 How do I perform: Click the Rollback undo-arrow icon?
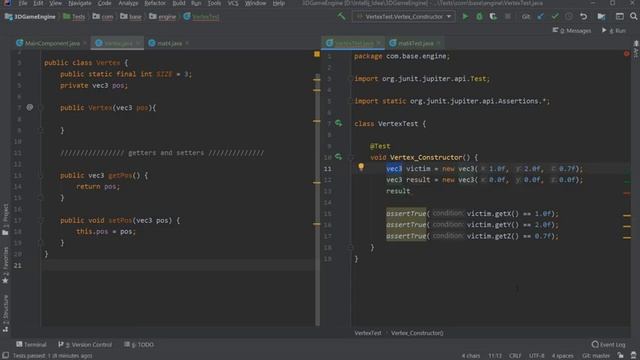coord(583,17)
